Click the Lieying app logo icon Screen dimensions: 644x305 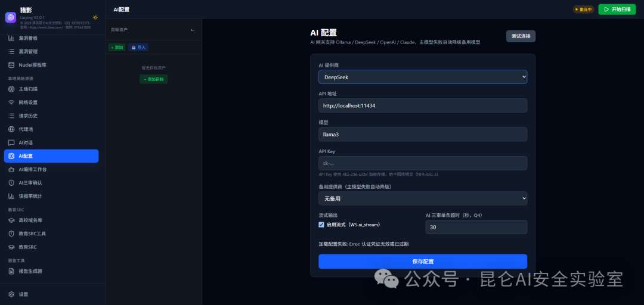point(11,17)
